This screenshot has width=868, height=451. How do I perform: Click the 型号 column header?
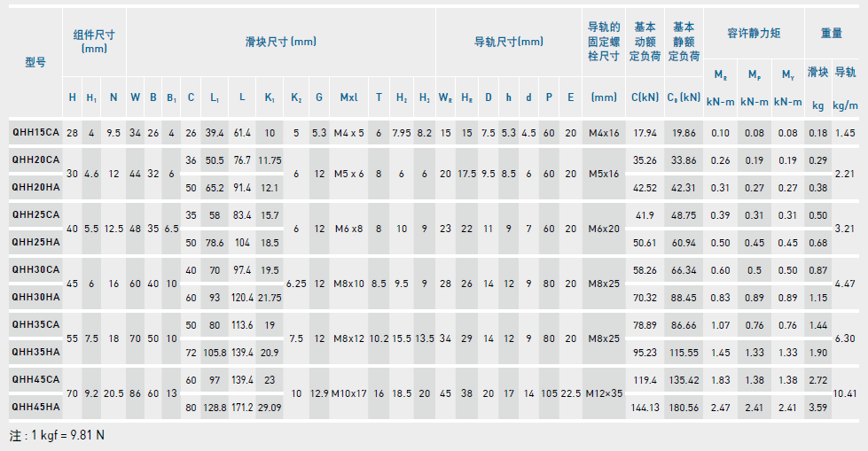coord(35,62)
